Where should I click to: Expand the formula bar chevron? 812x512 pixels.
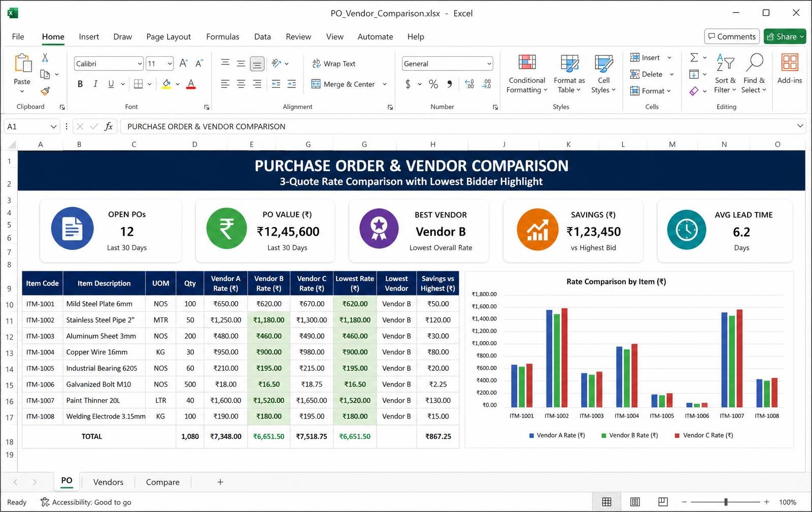coord(800,126)
